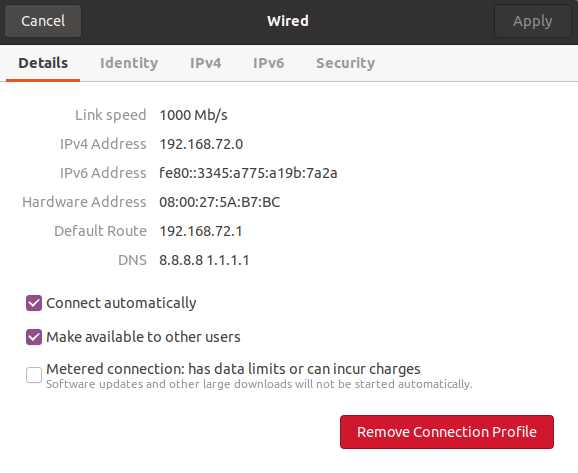Enable the Metered connection checkbox
The image size is (578, 473).
(34, 375)
